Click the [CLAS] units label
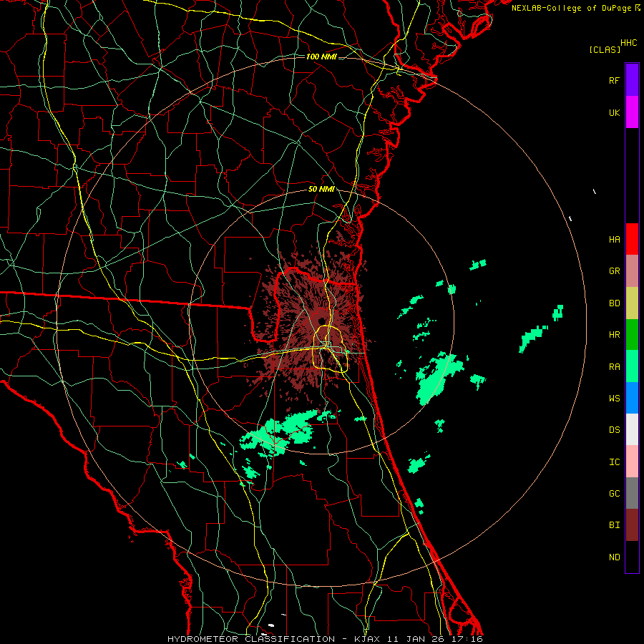Screen dimensions: 644x644 click(x=605, y=50)
